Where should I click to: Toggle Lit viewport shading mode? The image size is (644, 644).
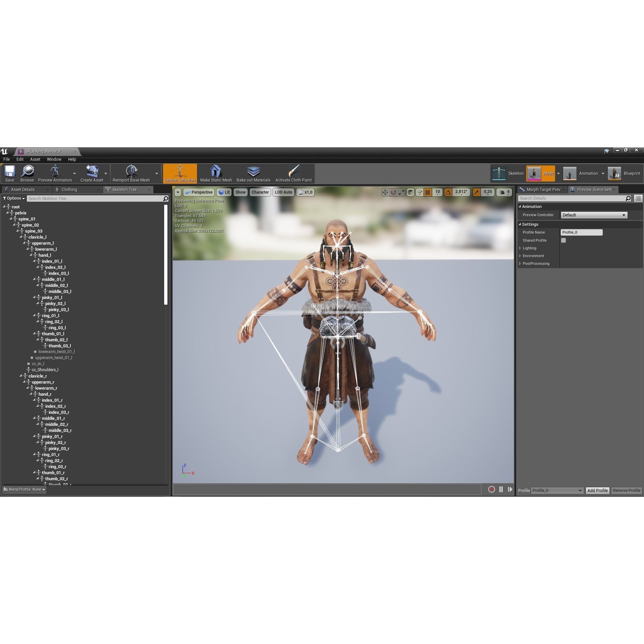(224, 192)
